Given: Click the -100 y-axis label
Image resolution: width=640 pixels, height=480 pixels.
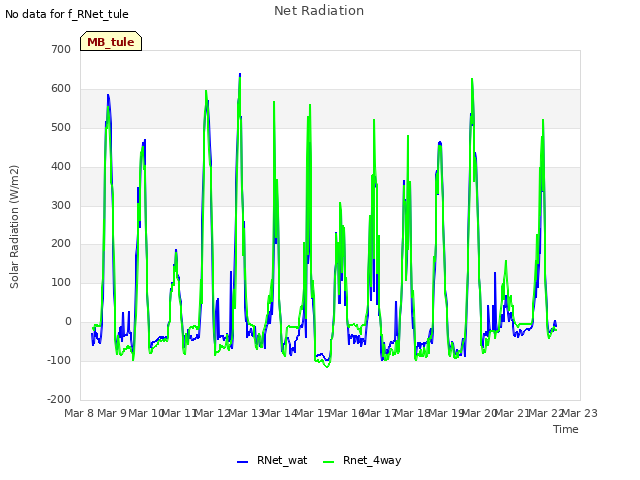Looking at the screenshot, I should pos(59,360).
